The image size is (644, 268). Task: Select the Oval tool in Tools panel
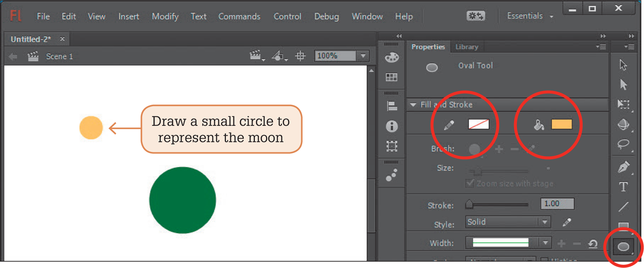point(623,247)
